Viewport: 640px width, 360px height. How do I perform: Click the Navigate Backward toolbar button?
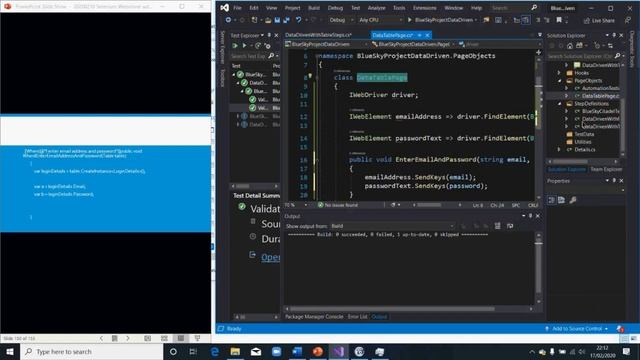[x=228, y=20]
